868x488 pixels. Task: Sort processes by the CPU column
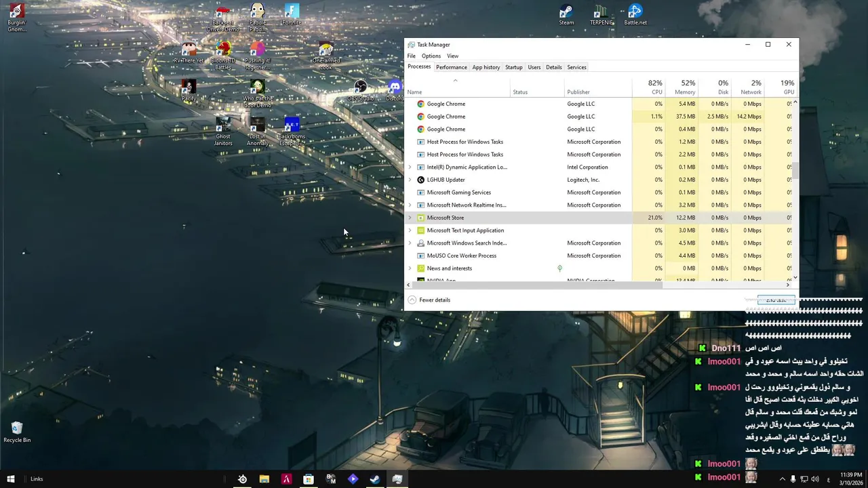[x=648, y=87]
